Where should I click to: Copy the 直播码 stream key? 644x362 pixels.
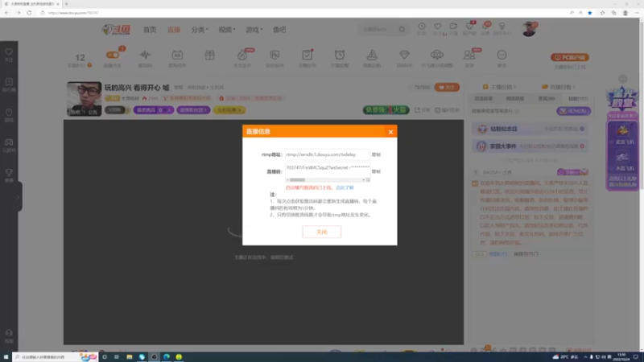point(376,171)
